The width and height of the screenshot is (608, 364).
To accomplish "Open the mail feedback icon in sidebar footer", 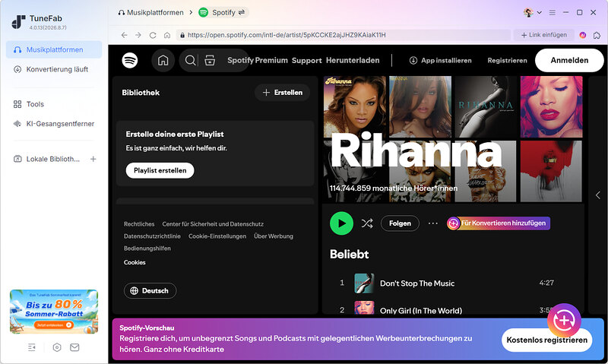I will 74,347.
